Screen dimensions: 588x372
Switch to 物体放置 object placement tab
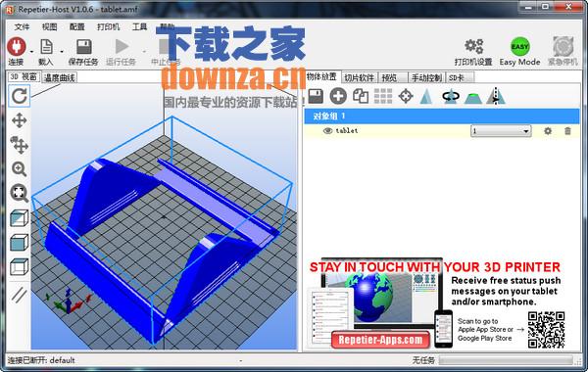[321, 76]
